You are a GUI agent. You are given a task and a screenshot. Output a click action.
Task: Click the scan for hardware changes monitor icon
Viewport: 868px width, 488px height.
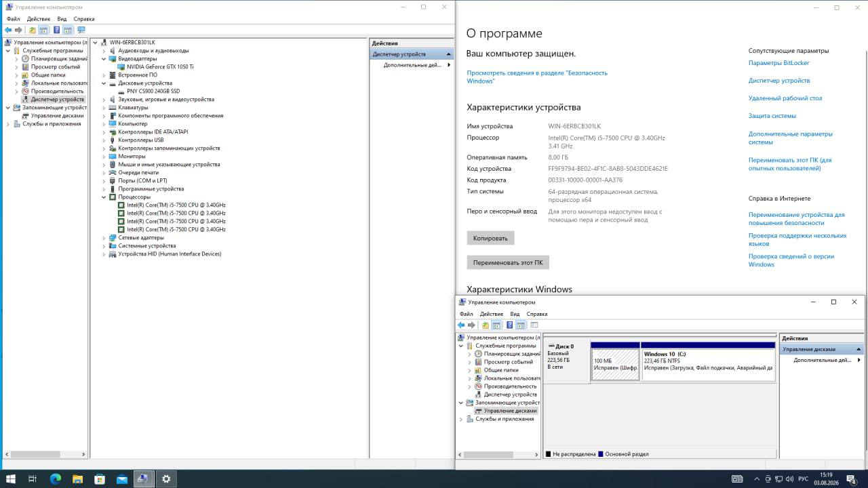point(81,30)
